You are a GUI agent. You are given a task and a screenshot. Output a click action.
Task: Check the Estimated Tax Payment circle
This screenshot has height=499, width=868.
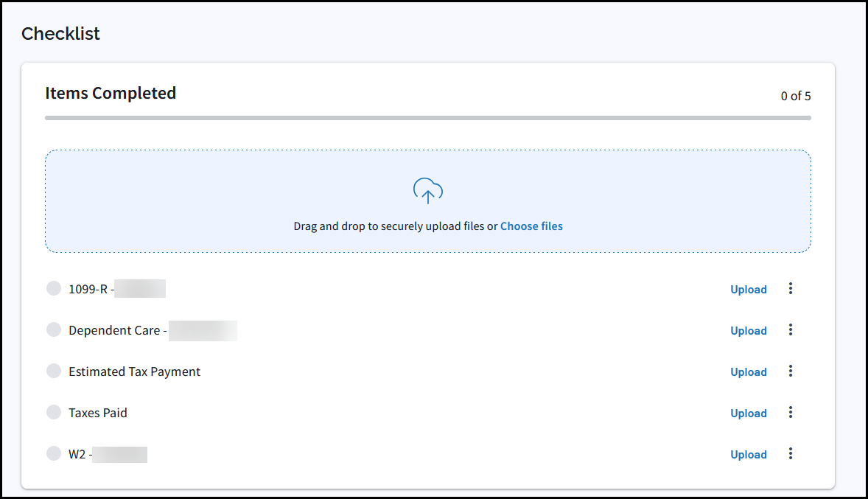coord(54,371)
